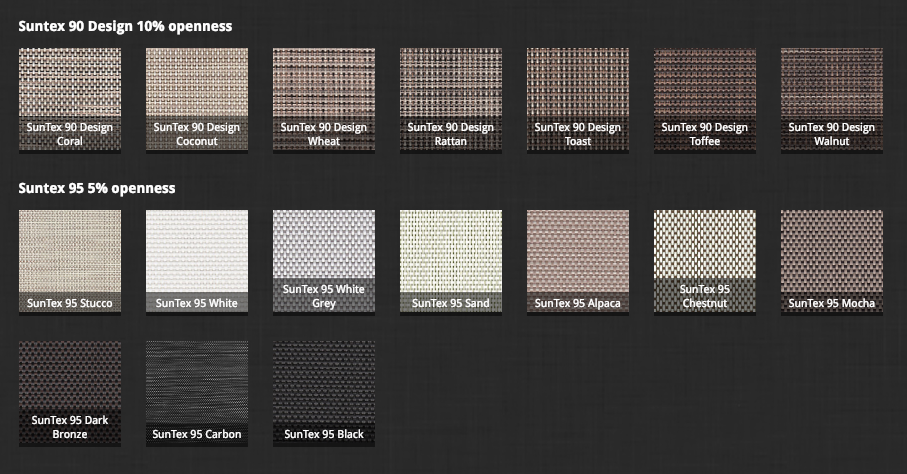Click the Suntex 90 Design 10% openness heading

click(x=125, y=26)
